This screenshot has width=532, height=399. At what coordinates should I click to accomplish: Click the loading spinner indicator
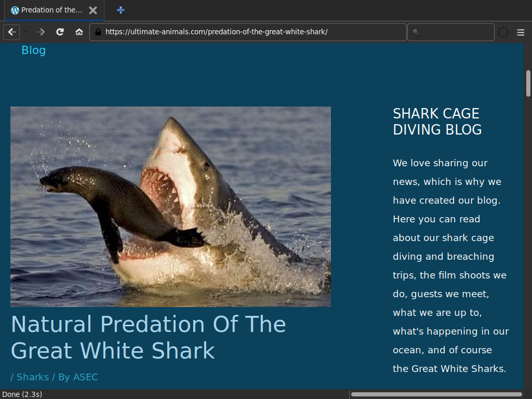[x=503, y=32]
